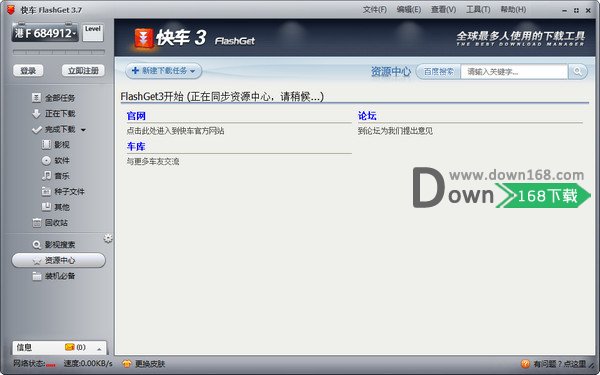Click the 软件 disc icon
Viewport: 600px width, 375px height.
[46, 160]
